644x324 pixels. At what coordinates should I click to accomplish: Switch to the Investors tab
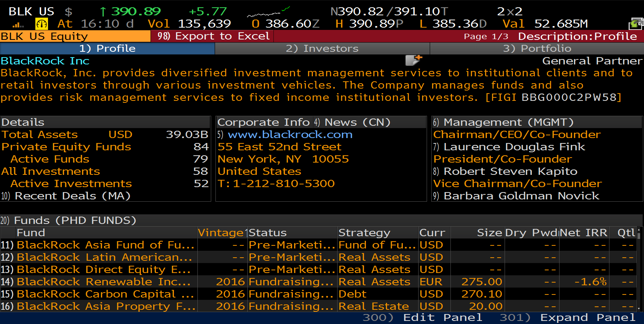[322, 48]
